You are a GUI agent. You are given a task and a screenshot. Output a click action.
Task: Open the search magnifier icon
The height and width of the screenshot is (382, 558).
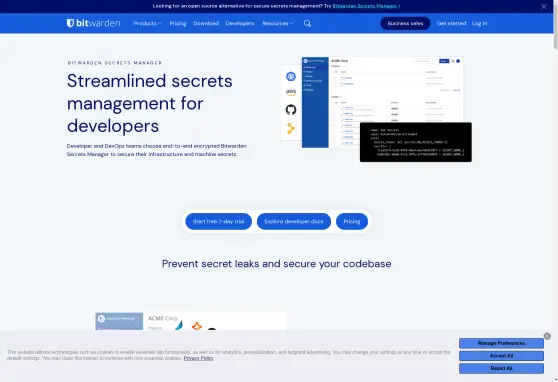click(307, 23)
